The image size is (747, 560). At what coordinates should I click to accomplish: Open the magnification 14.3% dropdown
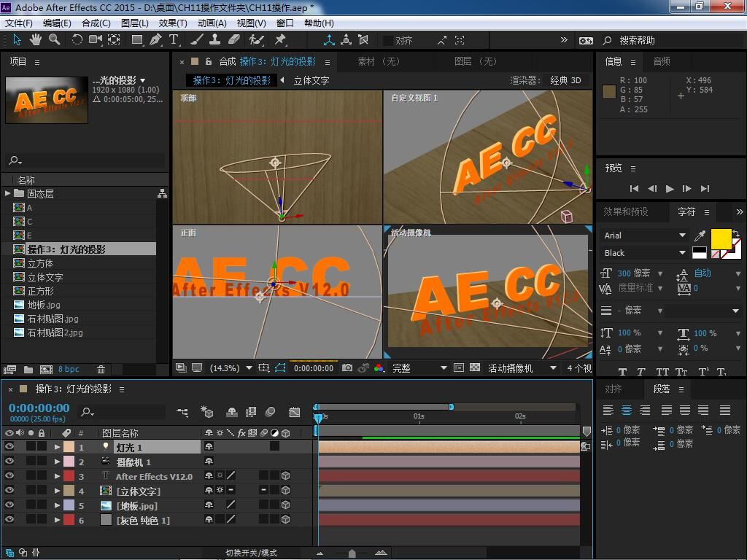point(231,367)
